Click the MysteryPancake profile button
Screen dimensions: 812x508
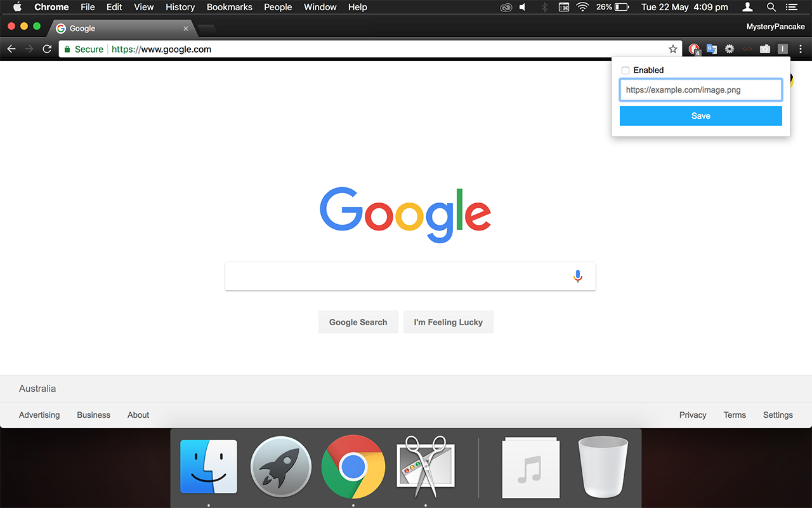(x=775, y=27)
